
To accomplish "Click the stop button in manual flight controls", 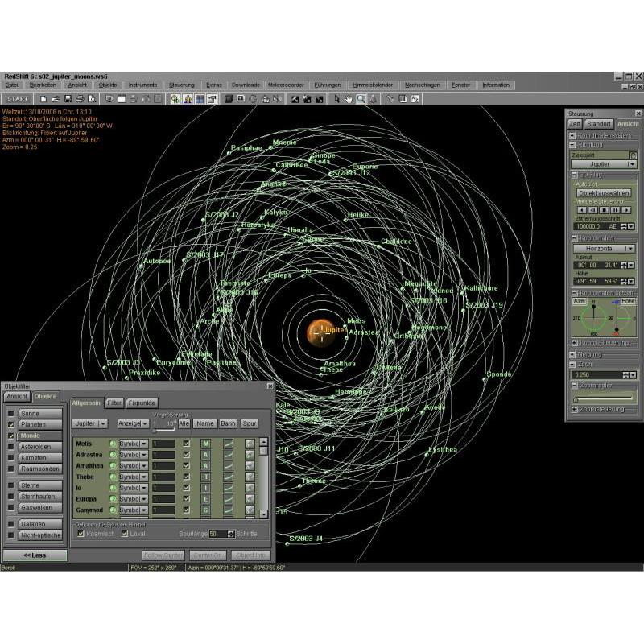I will (604, 210).
